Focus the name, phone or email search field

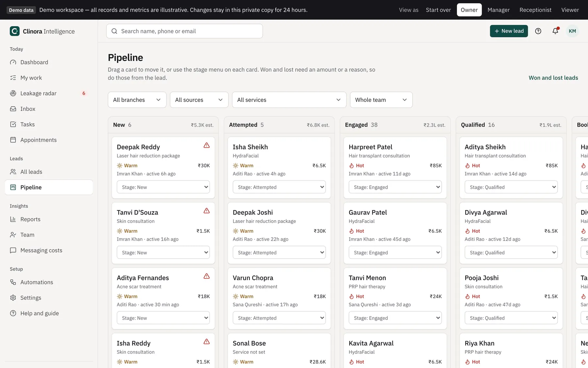coord(185,31)
